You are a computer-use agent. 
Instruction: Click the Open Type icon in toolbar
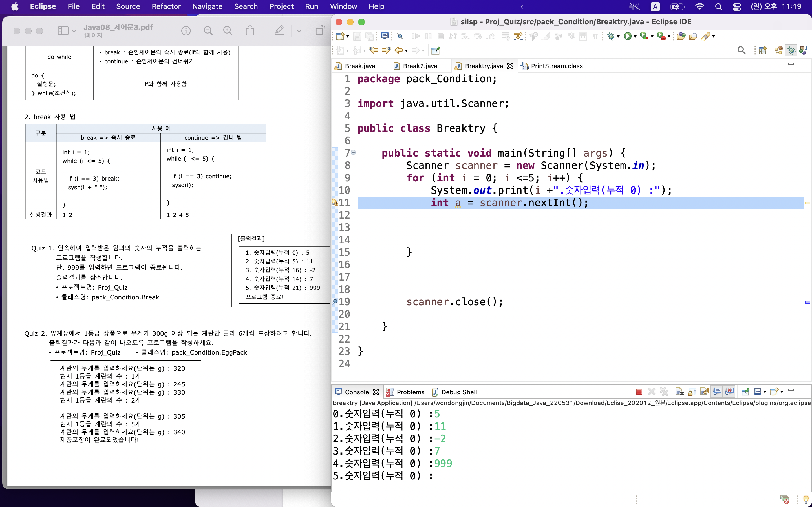point(681,36)
